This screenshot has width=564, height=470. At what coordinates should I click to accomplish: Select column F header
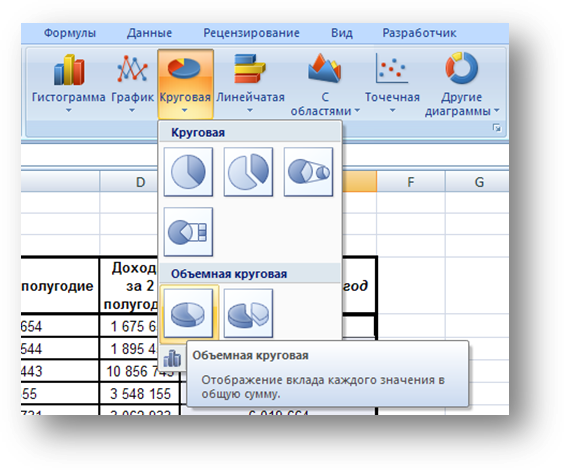(411, 182)
